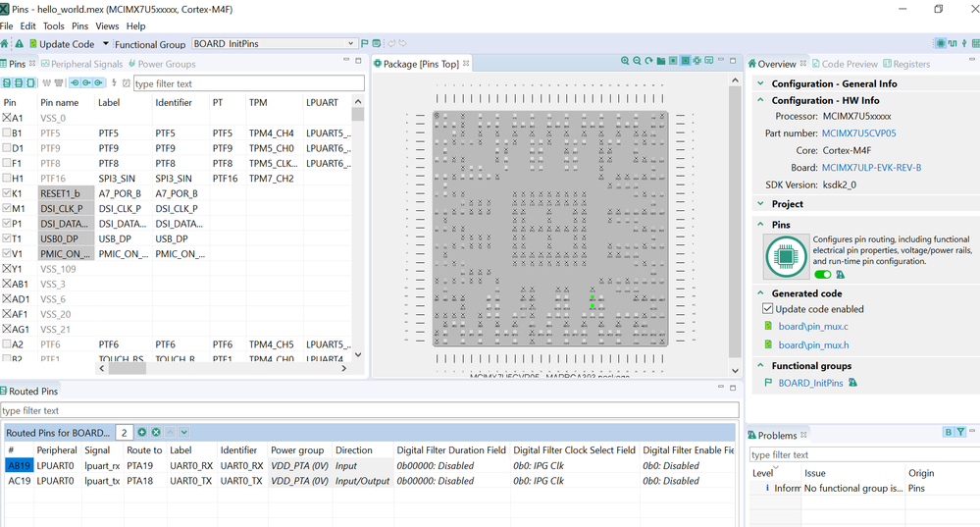Switch to the Clocks tool waveform icon
This screenshot has width=980, height=527.
tap(953, 43)
